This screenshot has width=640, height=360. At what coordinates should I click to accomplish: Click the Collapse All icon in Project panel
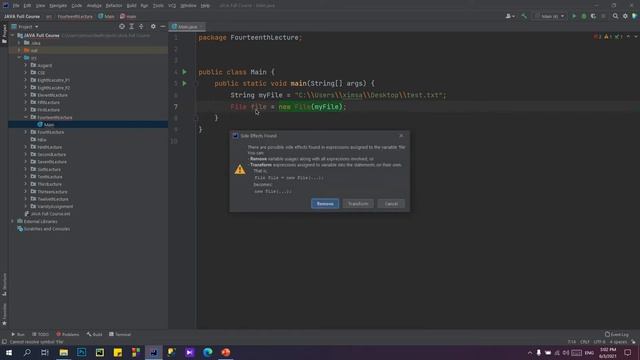click(141, 27)
